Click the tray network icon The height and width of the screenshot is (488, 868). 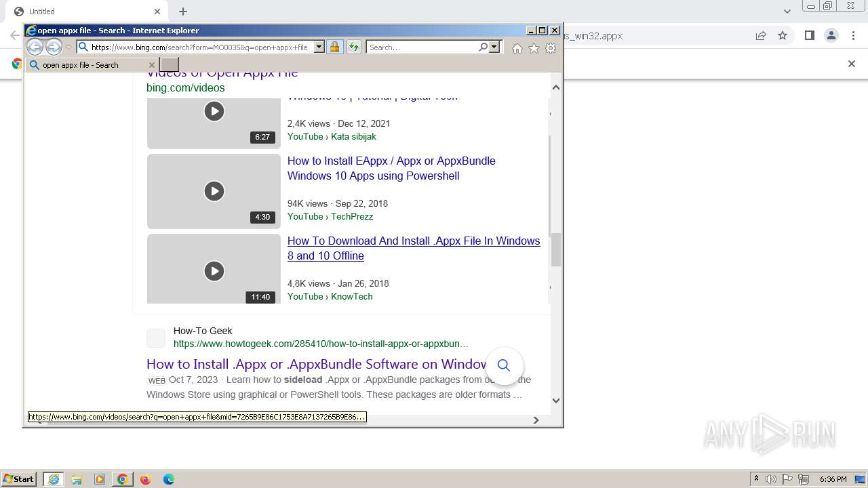click(x=804, y=479)
